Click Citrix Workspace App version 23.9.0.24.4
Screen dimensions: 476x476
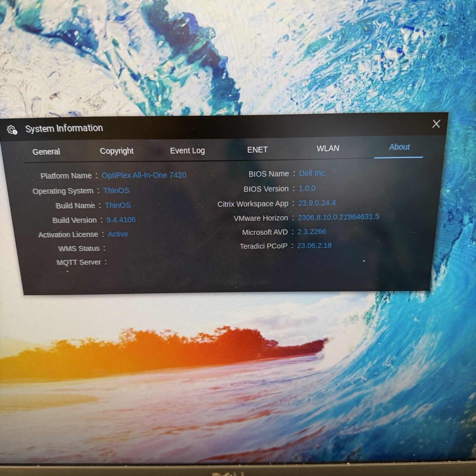tap(317, 203)
